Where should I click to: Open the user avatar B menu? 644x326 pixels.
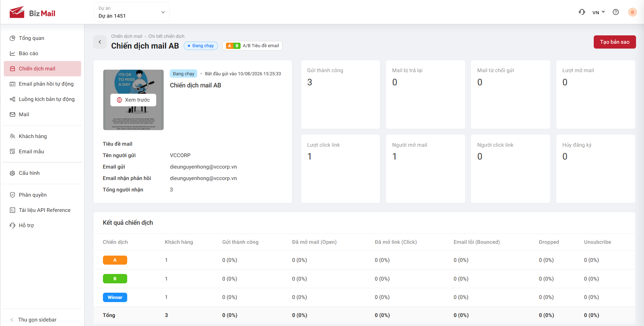[632, 12]
